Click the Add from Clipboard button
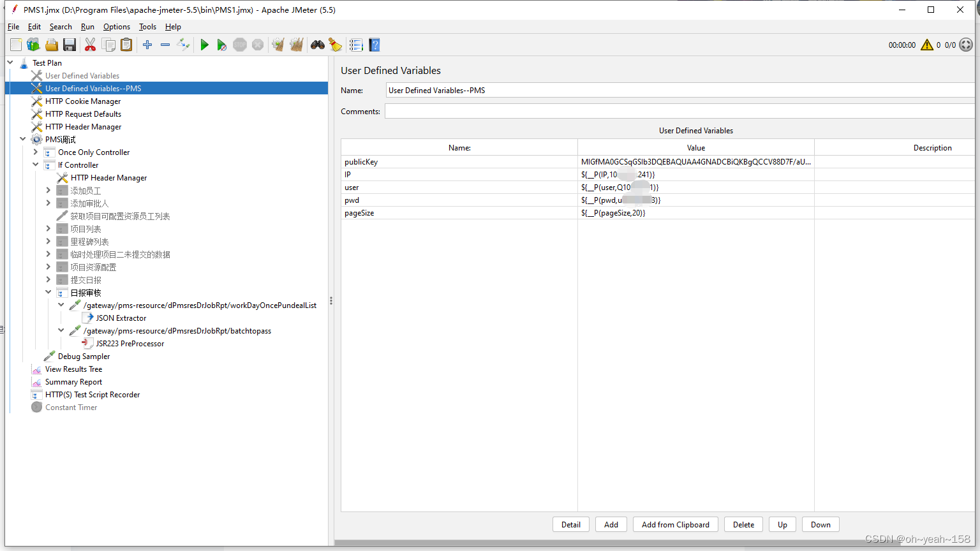This screenshot has height=551, width=980. click(x=676, y=524)
